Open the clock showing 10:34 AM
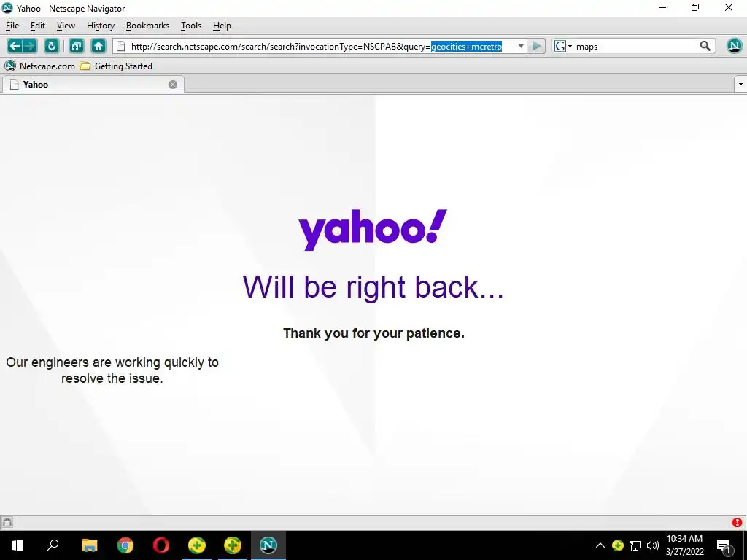The height and width of the screenshot is (560, 747). tap(684, 545)
